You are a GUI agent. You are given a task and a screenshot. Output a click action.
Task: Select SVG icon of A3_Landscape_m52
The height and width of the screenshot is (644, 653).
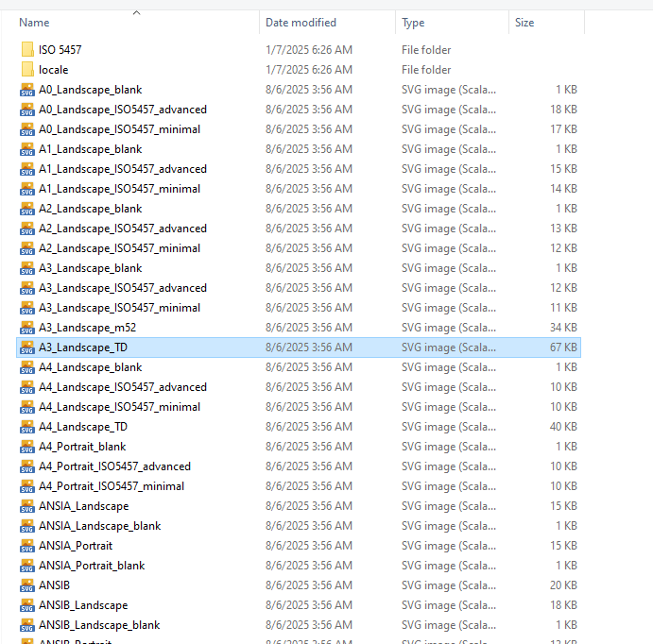27,328
